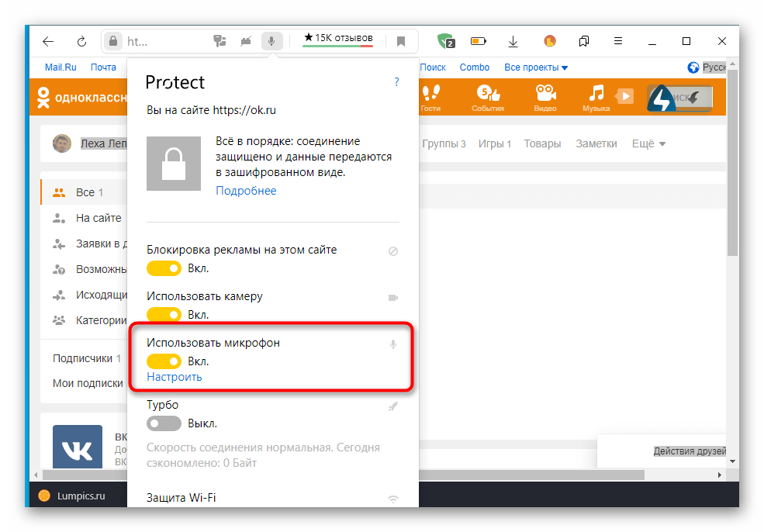Switch off the microphone usage toggle
The image size is (764, 532).
pos(164,361)
